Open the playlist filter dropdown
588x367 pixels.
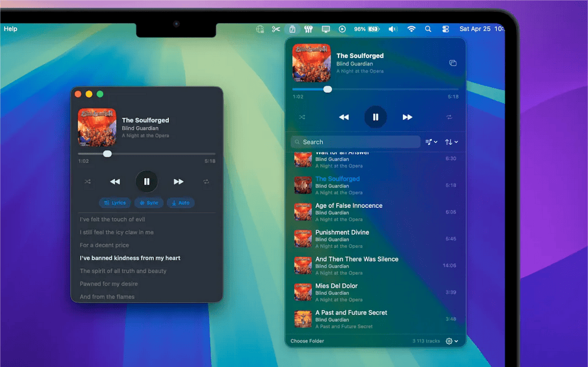(431, 142)
